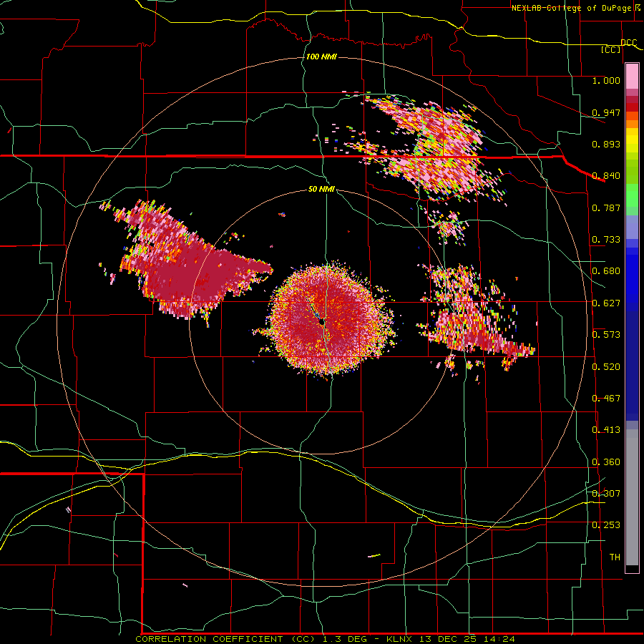Pick the 0.253 scale value
Viewport: 644px width, 644px height.
606,525
